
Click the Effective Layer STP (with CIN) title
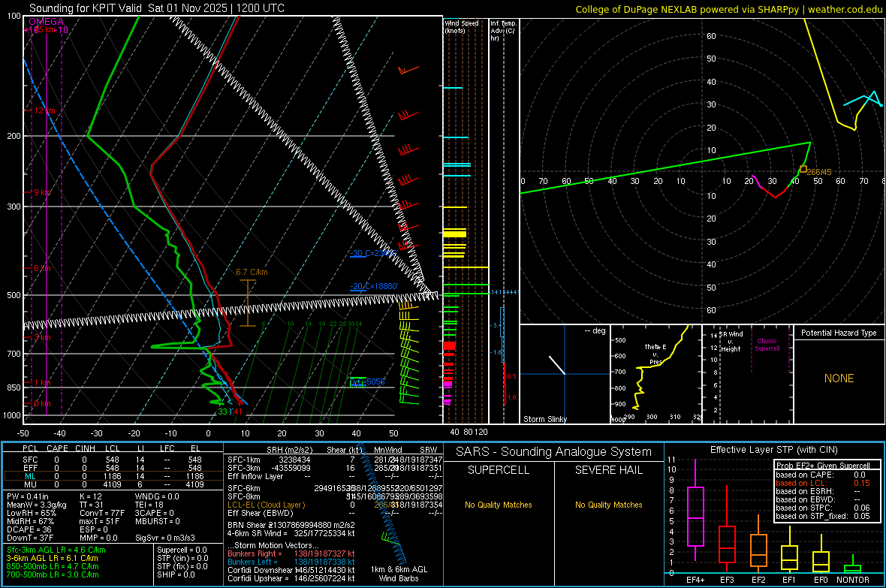click(773, 450)
